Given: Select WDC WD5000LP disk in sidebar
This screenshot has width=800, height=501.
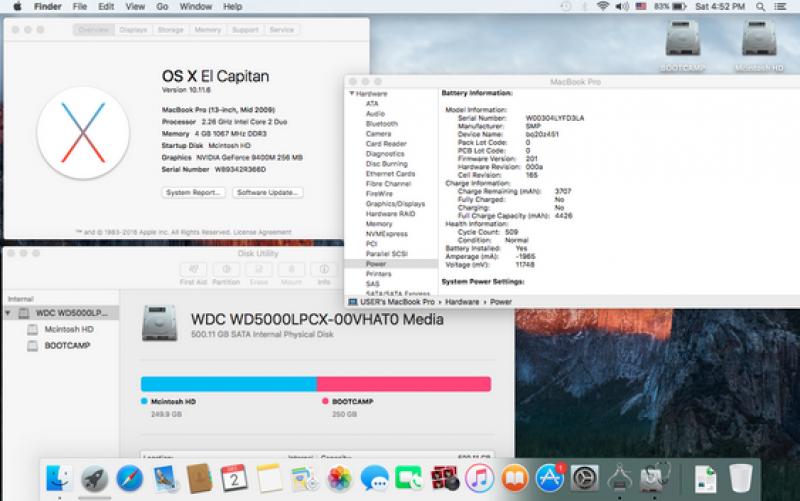Looking at the screenshot, I should (61, 313).
